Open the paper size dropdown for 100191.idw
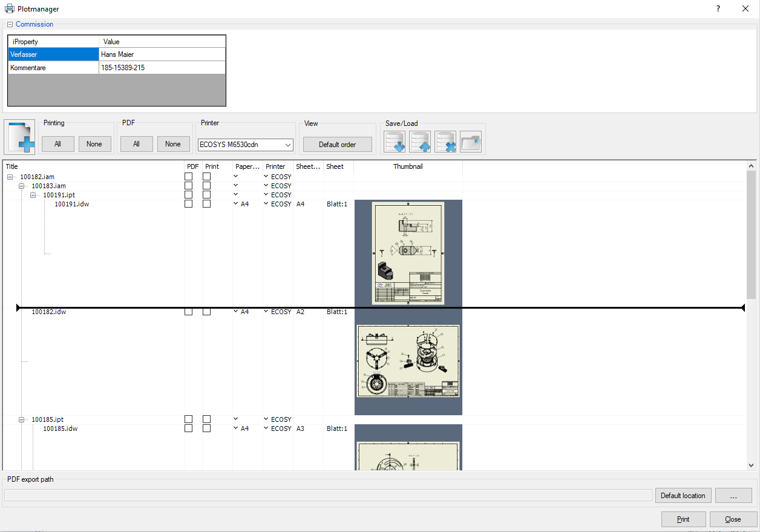 pyautogui.click(x=236, y=204)
